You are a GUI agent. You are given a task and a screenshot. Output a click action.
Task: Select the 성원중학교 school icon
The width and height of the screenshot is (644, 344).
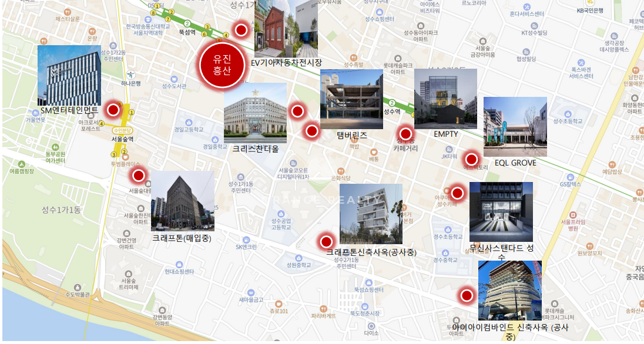(298, 258)
